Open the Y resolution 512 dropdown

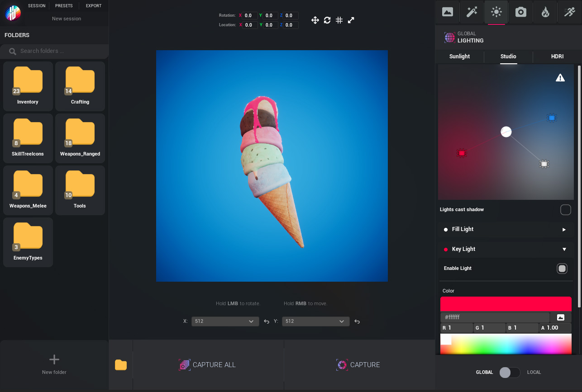click(315, 321)
